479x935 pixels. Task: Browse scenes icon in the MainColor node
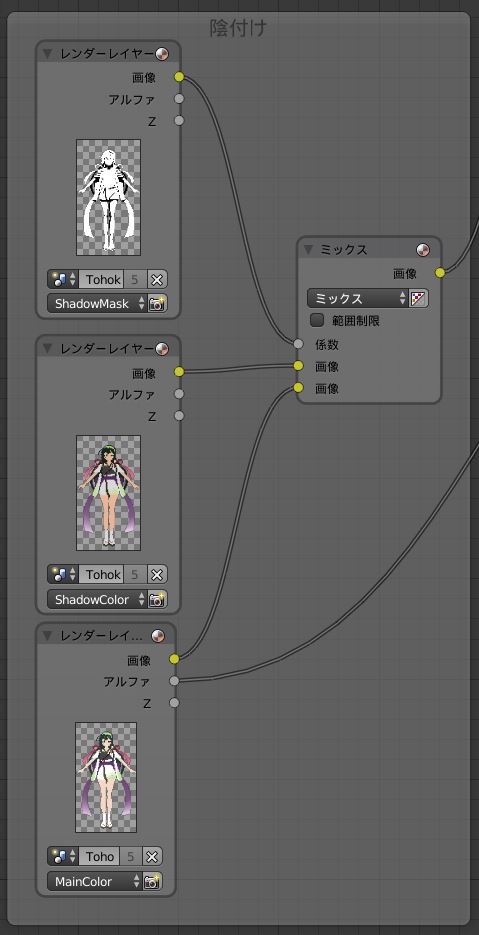tap(63, 857)
